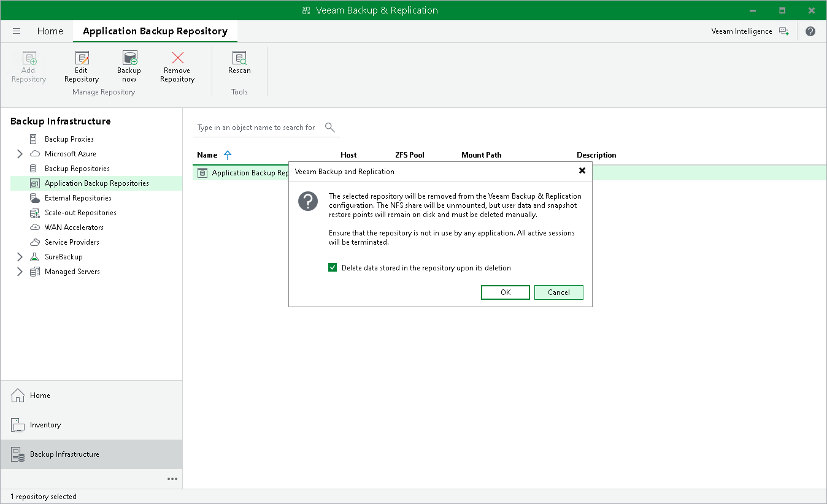Viewport: 827px width, 504px height.
Task: Click the Microsoft Azure cloud icon
Action: 34,154
